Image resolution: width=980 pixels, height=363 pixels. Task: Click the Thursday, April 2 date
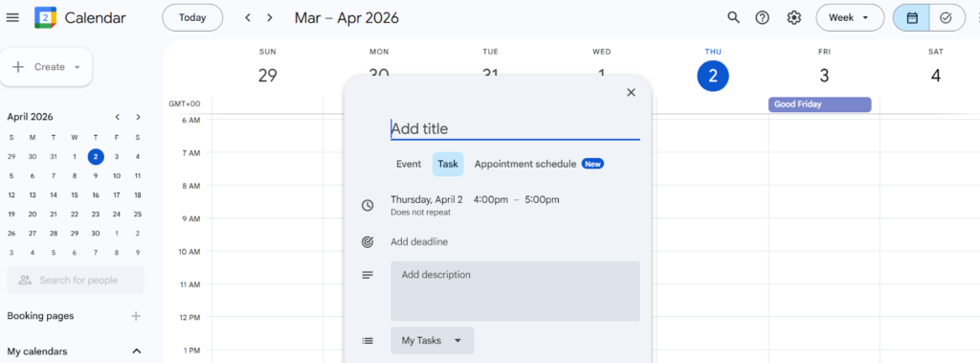pyautogui.click(x=427, y=199)
